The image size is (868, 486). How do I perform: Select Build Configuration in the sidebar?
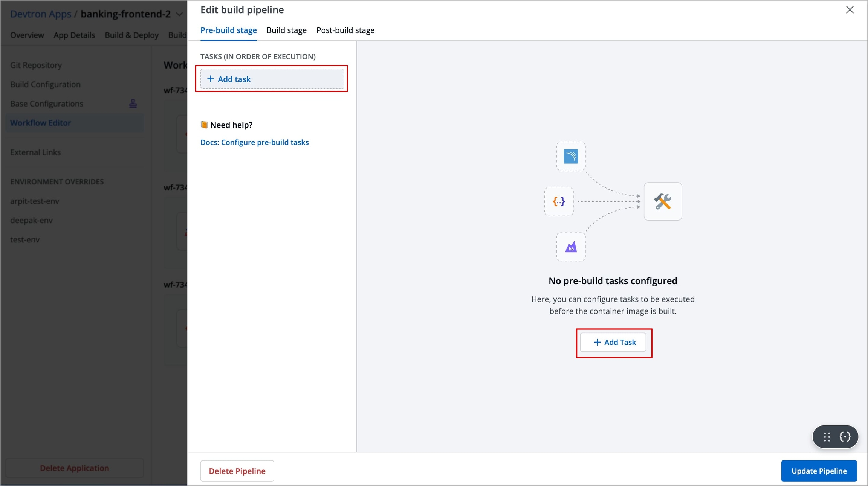click(45, 84)
